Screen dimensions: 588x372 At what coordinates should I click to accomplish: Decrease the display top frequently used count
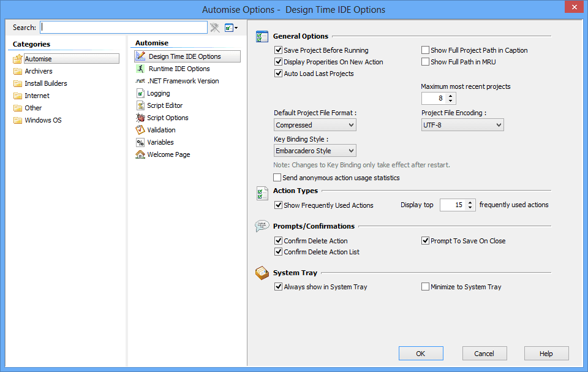(470, 207)
